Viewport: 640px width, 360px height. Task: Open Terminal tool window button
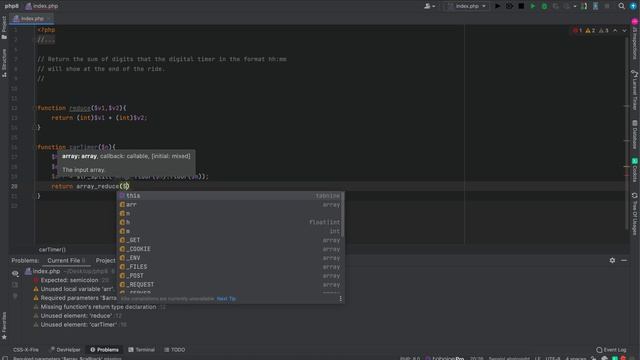click(142, 350)
